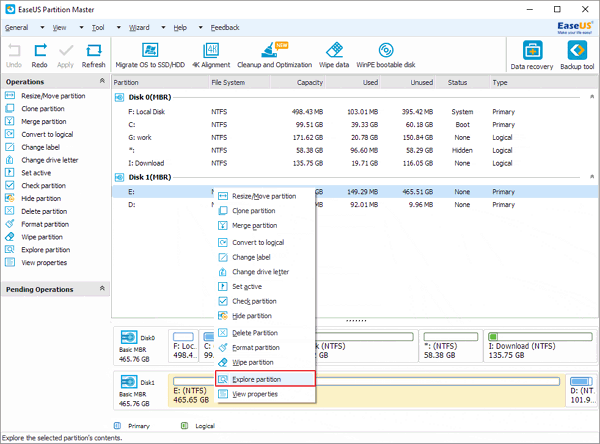Select Convert to logical in Operations panel

(x=39, y=134)
